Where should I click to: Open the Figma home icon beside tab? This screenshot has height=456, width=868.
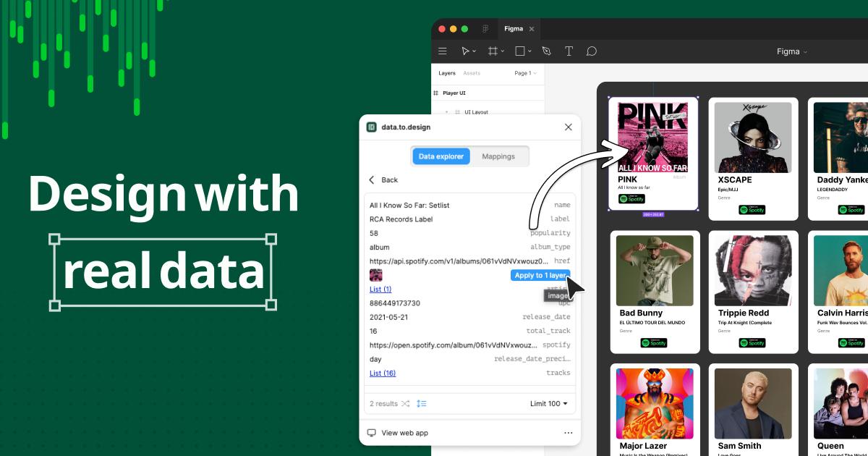(485, 29)
